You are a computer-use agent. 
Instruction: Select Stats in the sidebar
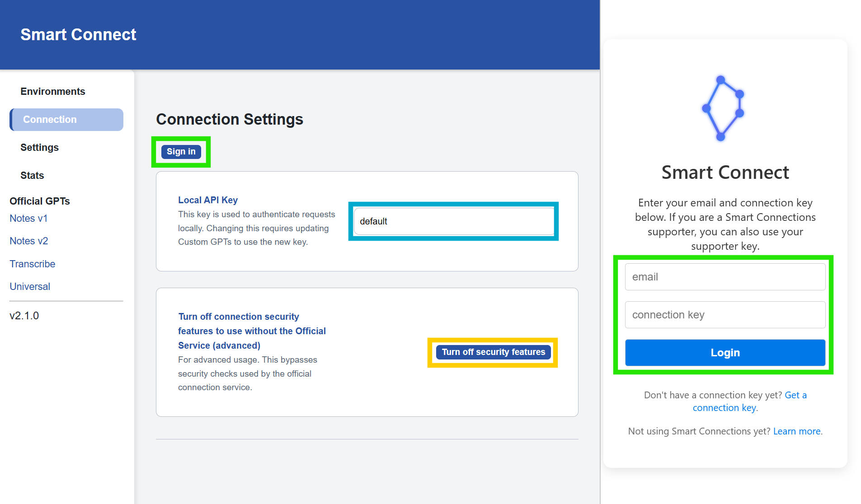point(32,175)
